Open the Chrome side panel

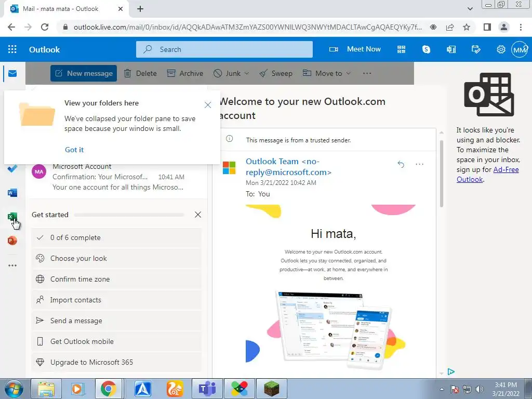pos(487,27)
